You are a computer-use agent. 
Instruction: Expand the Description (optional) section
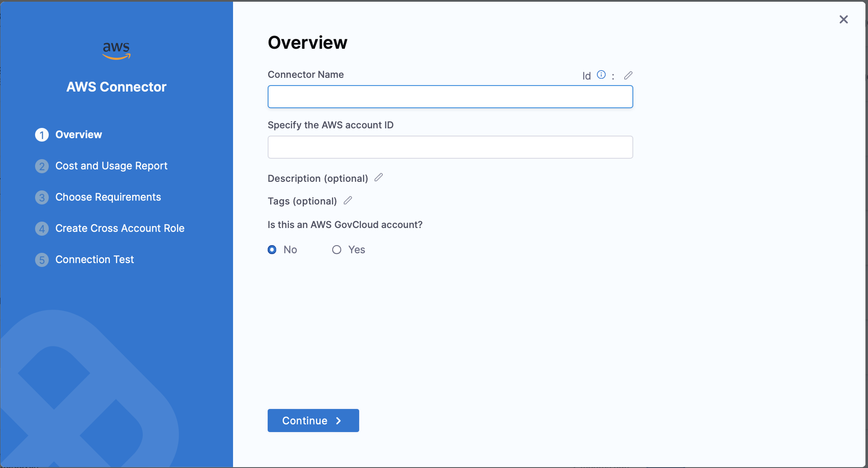click(x=317, y=178)
